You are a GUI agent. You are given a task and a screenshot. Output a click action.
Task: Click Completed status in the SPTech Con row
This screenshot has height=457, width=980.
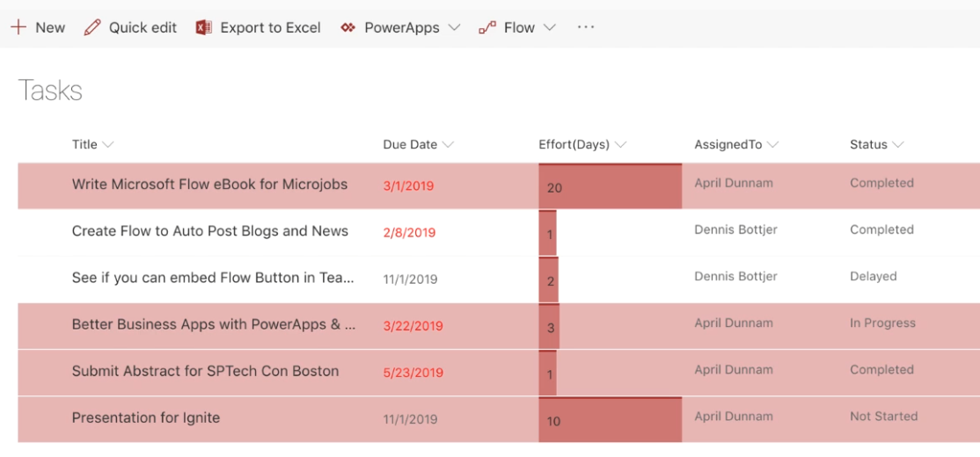click(881, 370)
